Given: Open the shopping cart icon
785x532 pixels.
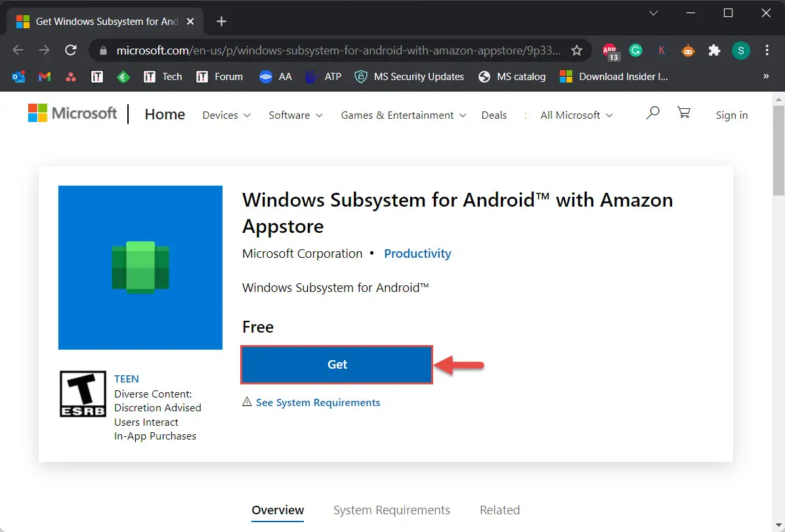Looking at the screenshot, I should (684, 113).
